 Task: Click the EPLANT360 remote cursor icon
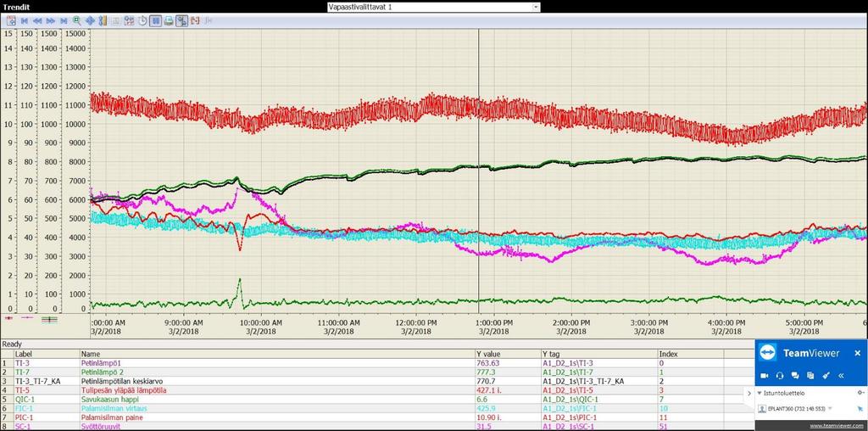[860, 409]
